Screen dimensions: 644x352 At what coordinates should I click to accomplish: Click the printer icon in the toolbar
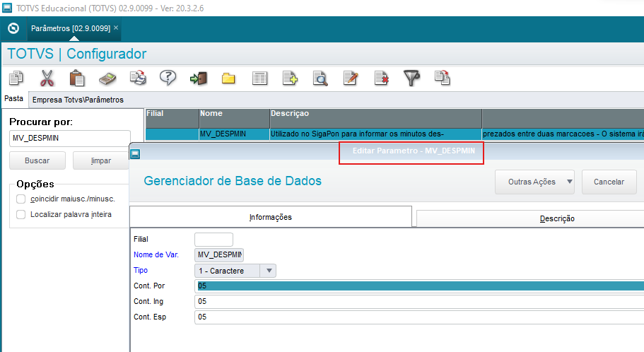click(138, 78)
